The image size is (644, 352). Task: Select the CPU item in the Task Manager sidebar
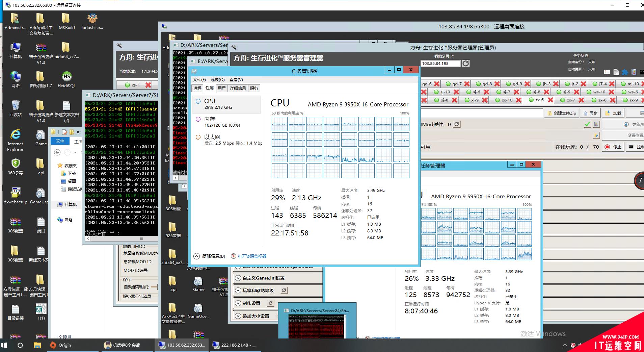[x=226, y=104]
